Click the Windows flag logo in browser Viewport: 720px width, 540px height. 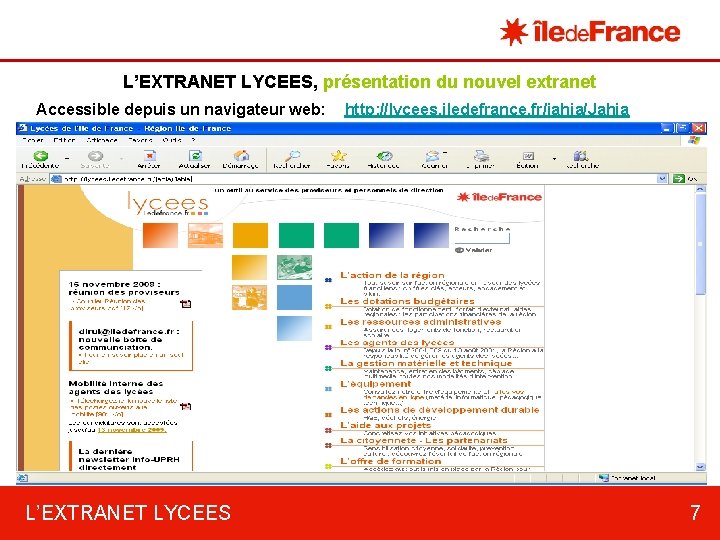tap(694, 140)
